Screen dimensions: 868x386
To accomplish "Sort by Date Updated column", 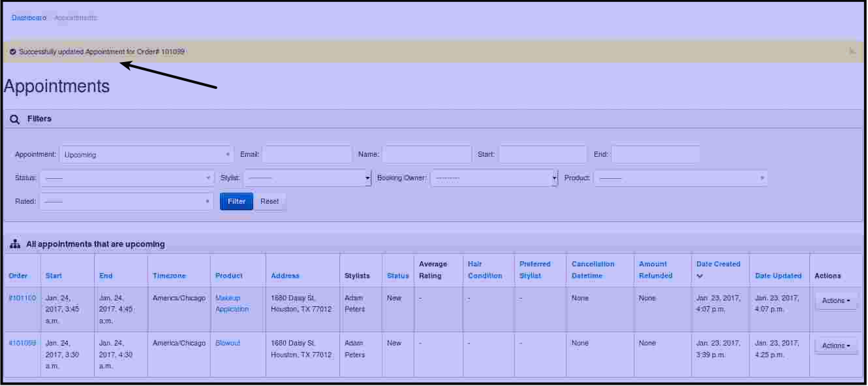I will 779,276.
